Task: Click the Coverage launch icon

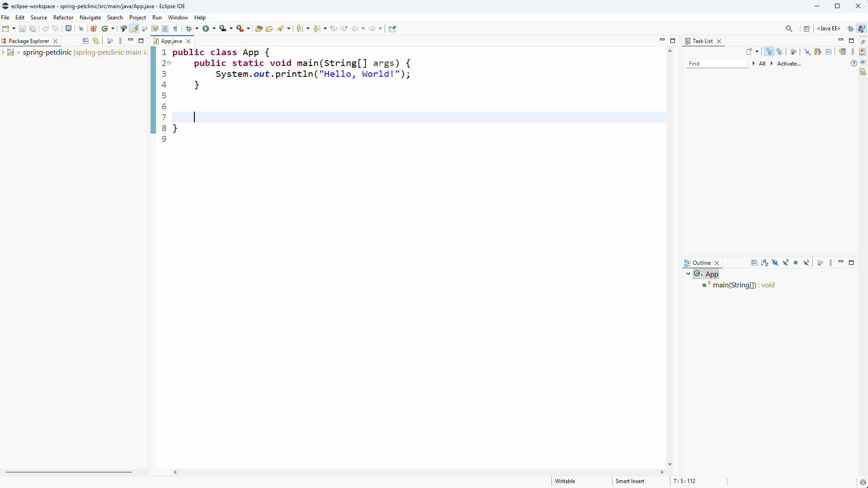Action: point(222,28)
